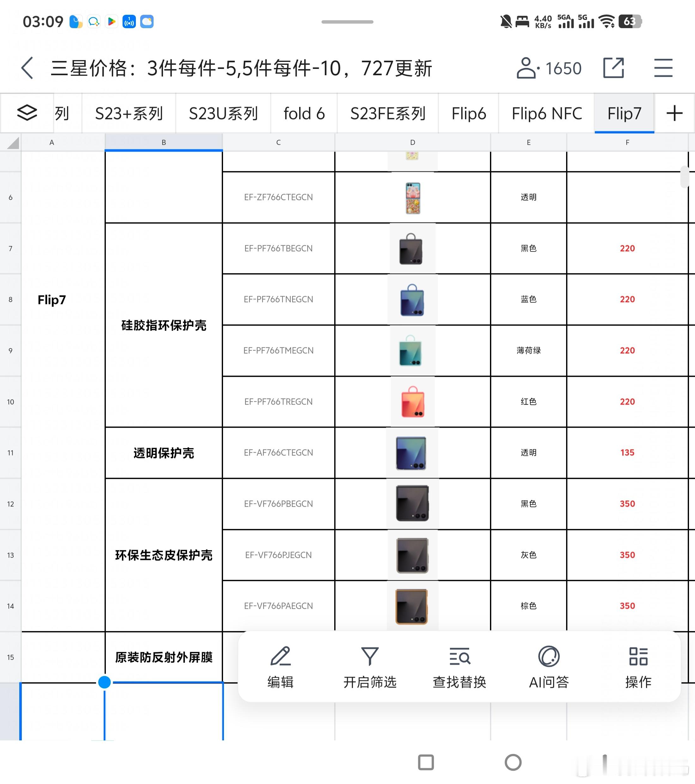This screenshot has height=784, width=695.
Task: Tap the 开启筛选 filter icon
Action: (x=370, y=656)
